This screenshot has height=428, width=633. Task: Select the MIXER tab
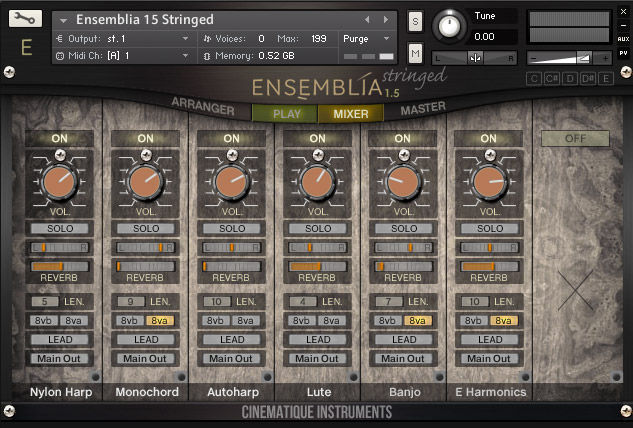coord(350,114)
